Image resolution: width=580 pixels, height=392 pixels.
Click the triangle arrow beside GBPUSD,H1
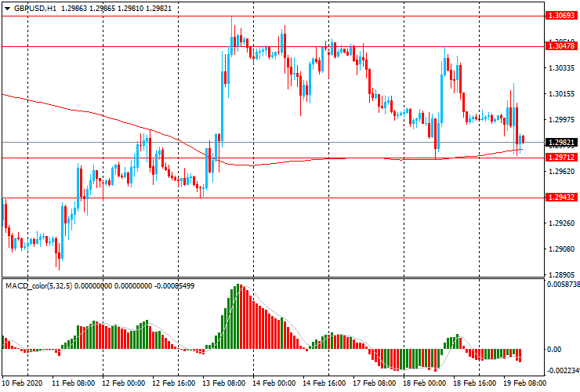[7, 7]
